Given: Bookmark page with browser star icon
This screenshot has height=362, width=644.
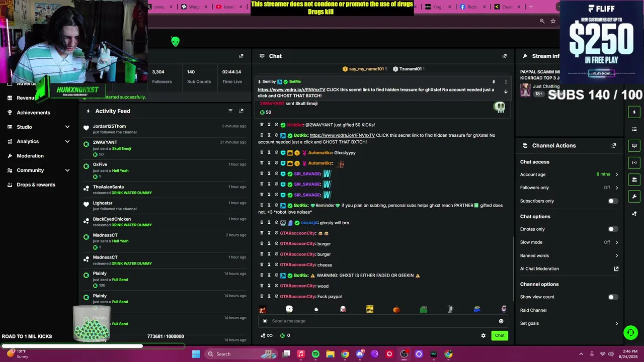Looking at the screenshot, I should tap(553, 21).
